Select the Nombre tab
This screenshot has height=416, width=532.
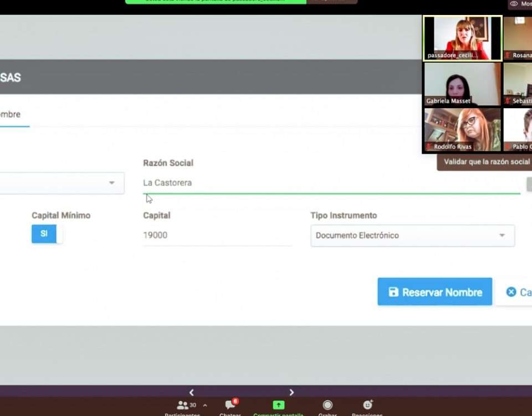pyautogui.click(x=13, y=114)
